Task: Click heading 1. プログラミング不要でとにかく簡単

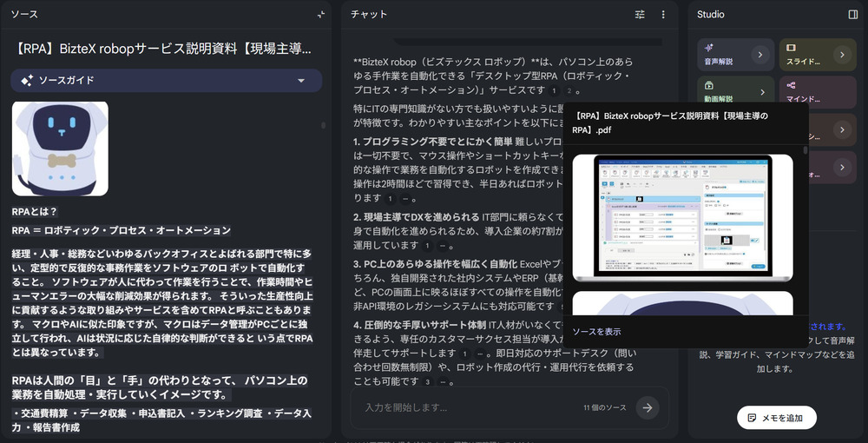Action: click(x=433, y=141)
